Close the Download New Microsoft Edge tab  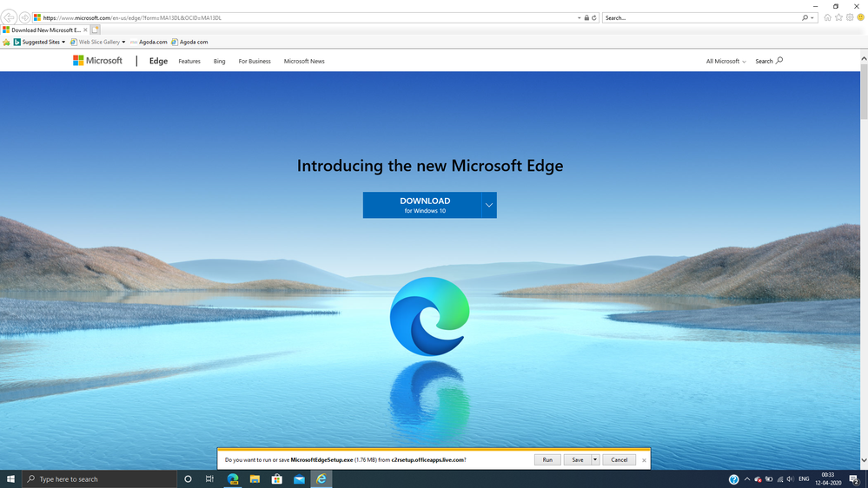[85, 30]
